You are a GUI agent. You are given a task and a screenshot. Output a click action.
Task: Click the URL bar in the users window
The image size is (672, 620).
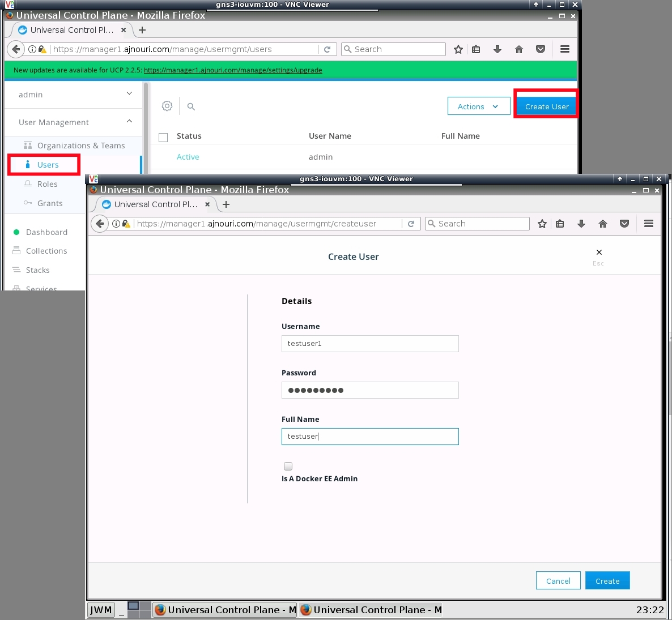(x=162, y=49)
